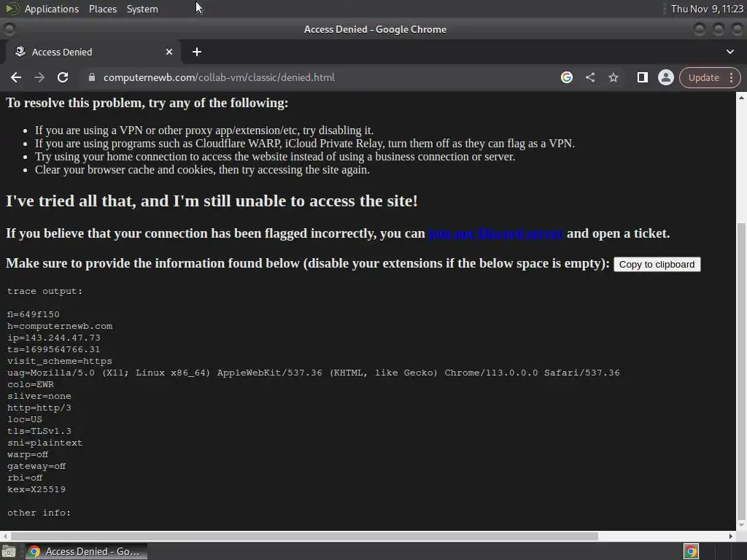Click the tls=TLSv1.3 trace line

coord(39,431)
